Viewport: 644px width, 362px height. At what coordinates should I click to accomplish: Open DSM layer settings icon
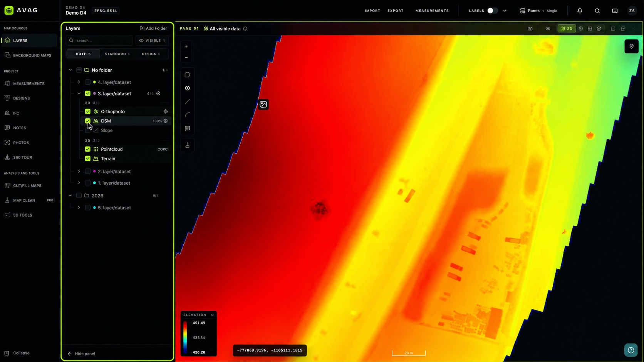pos(166,121)
